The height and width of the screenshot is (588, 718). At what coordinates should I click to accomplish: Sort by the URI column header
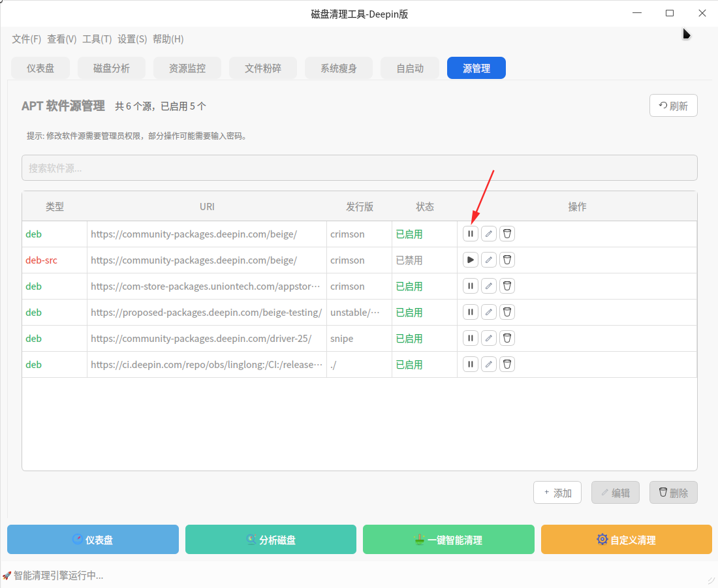207,207
